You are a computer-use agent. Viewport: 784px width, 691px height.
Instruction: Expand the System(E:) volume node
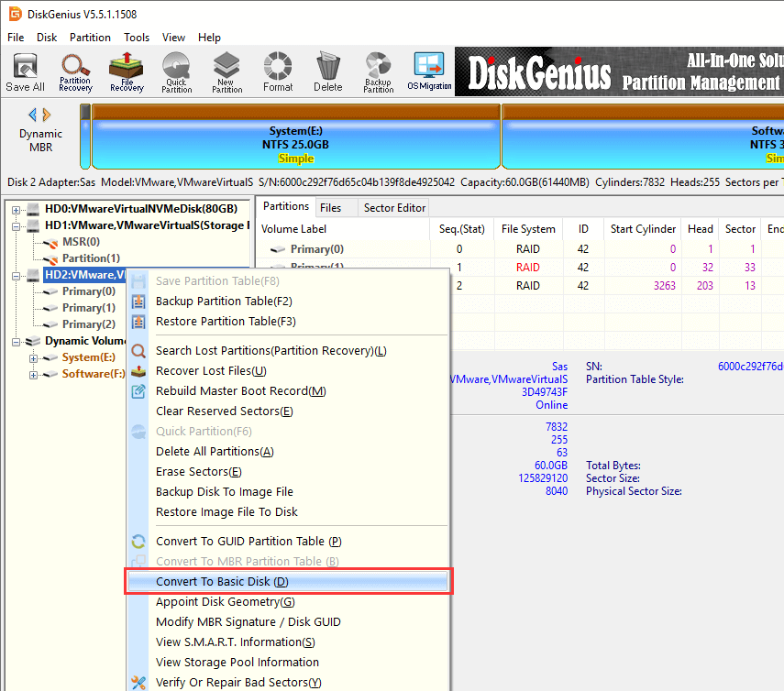click(x=34, y=357)
